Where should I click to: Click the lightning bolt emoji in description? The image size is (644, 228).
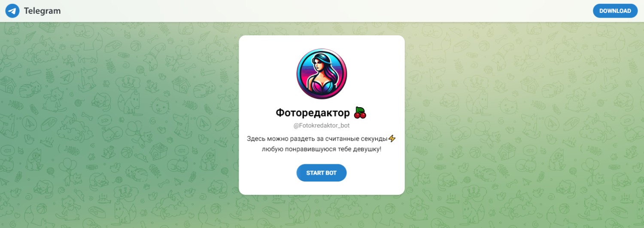tap(392, 139)
